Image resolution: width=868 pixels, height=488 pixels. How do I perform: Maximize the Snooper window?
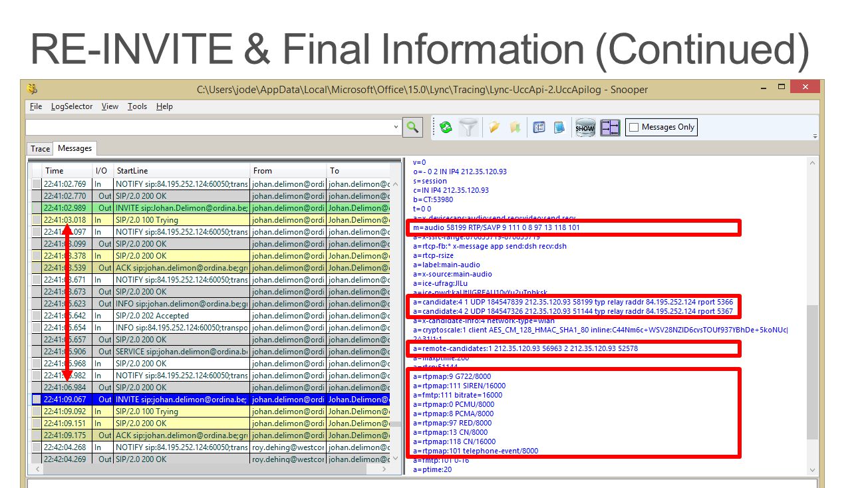pos(782,87)
